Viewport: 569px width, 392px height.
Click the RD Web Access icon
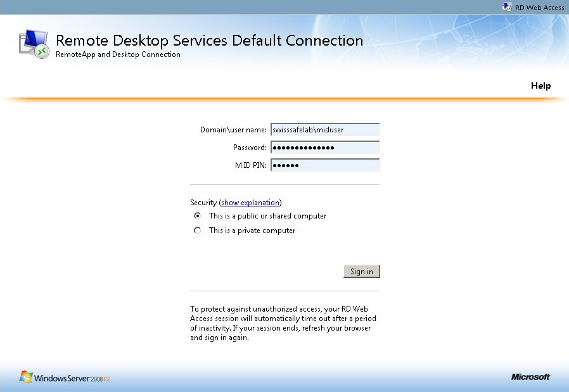point(507,7)
